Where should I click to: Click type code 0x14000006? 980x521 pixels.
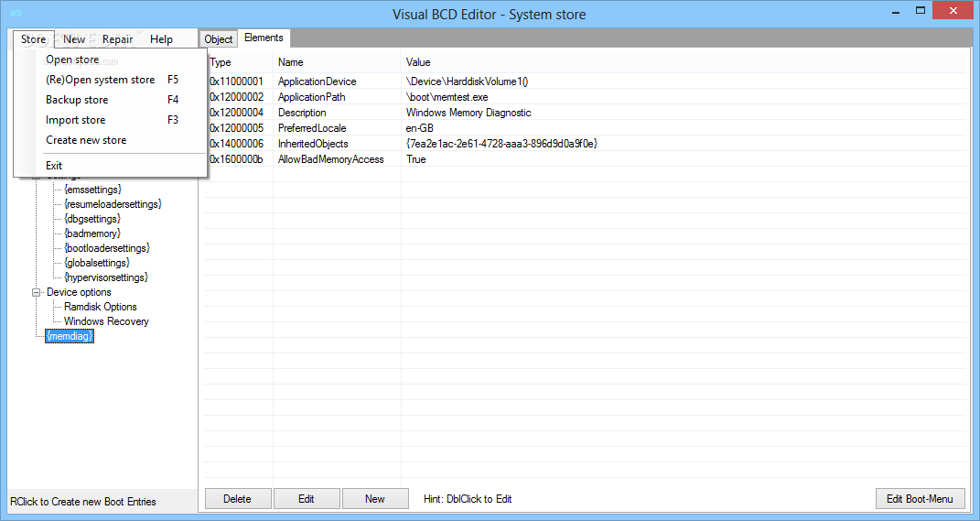(x=236, y=144)
